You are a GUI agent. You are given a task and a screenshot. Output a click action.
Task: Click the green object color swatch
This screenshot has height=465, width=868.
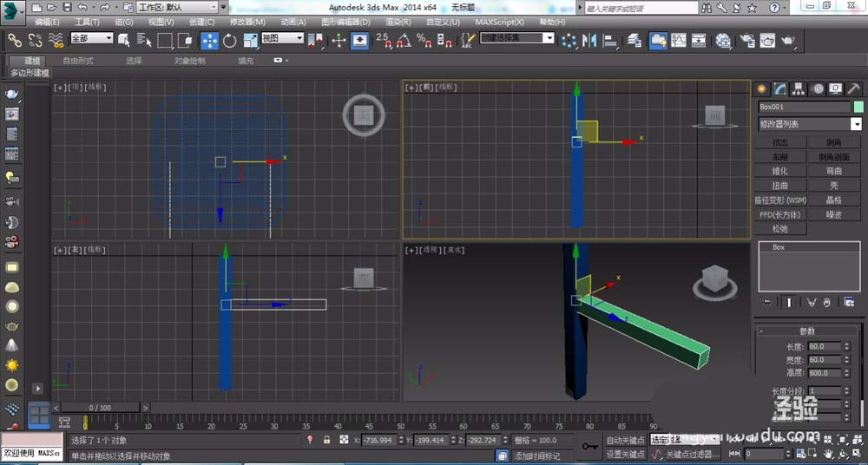tap(858, 107)
